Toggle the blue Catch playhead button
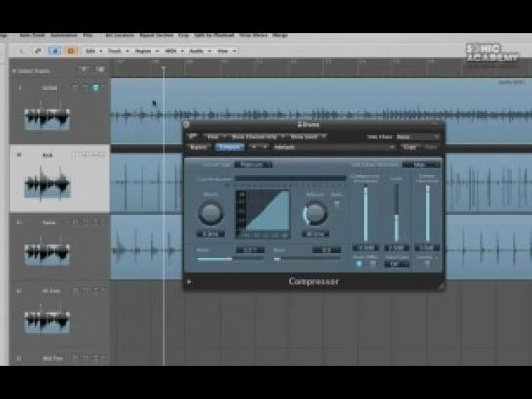532x399 pixels. pos(55,51)
